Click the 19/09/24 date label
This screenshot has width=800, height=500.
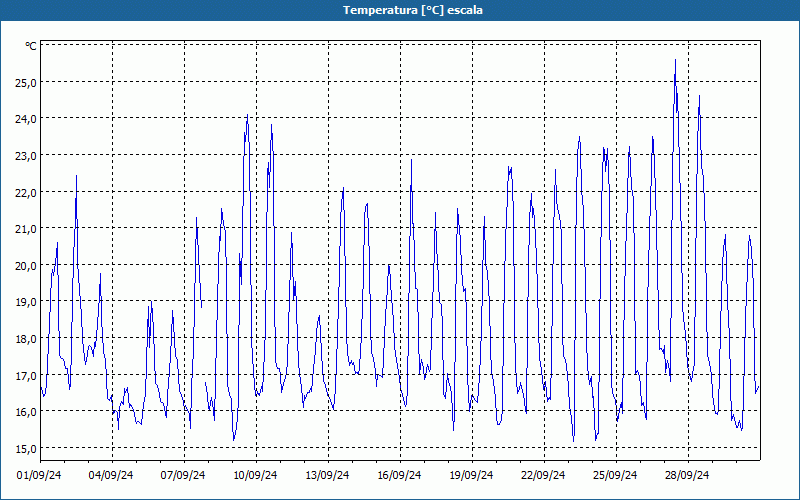coord(471,475)
